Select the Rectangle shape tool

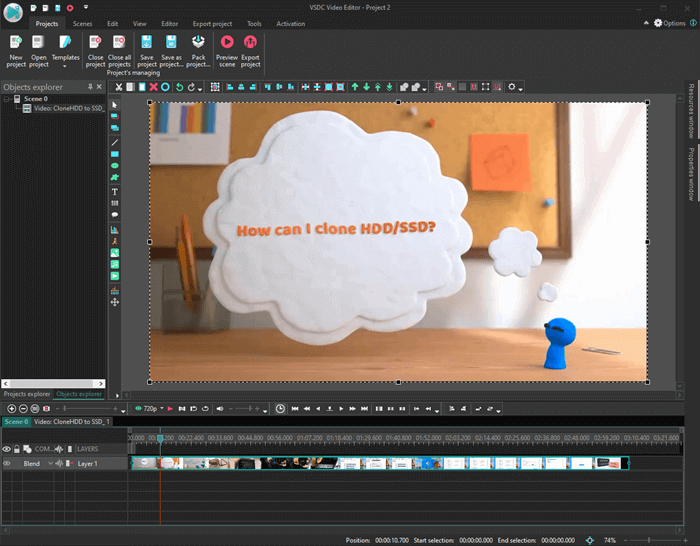pos(114,153)
